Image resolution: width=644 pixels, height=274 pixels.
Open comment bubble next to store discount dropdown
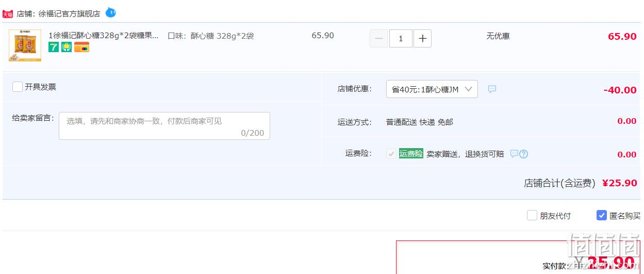pyautogui.click(x=492, y=89)
